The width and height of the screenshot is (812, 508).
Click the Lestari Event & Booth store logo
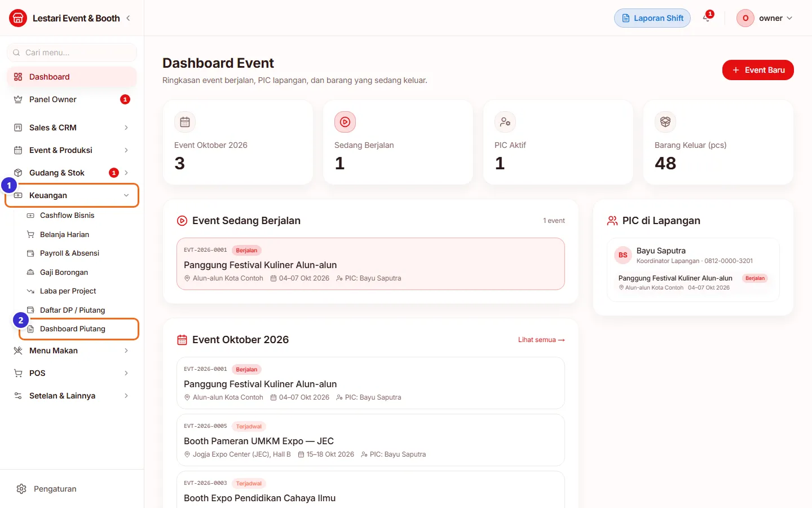(x=18, y=18)
